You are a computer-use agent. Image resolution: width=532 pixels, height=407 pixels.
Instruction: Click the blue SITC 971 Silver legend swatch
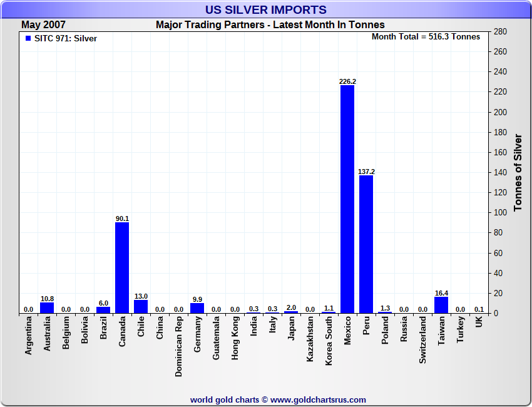click(28, 38)
